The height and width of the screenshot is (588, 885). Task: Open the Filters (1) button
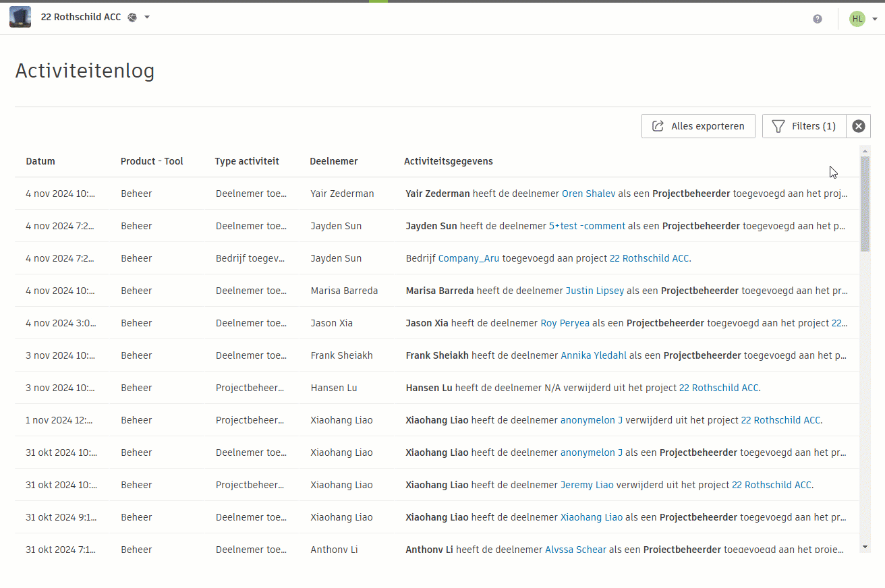pyautogui.click(x=804, y=126)
